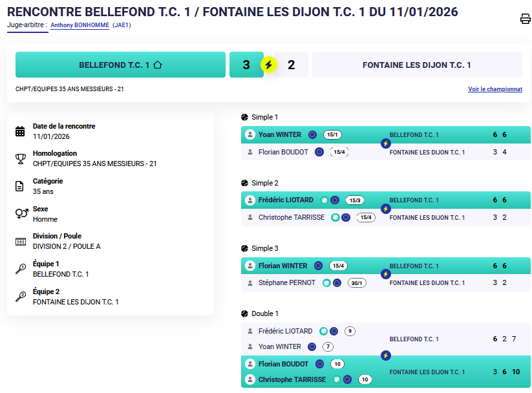Click the home icon beside BELLEFOND T.C. 1
The image size is (532, 393).
tap(158, 65)
